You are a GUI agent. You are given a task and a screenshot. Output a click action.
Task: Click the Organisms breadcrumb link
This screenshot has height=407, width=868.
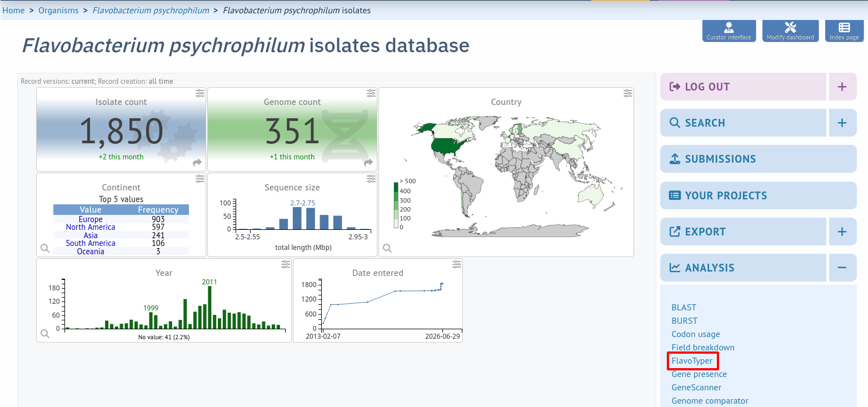[58, 11]
